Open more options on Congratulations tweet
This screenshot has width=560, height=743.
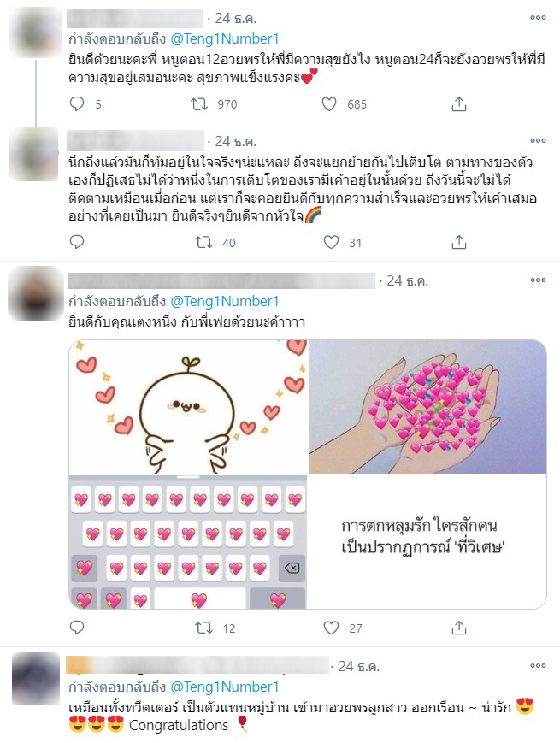tap(538, 666)
